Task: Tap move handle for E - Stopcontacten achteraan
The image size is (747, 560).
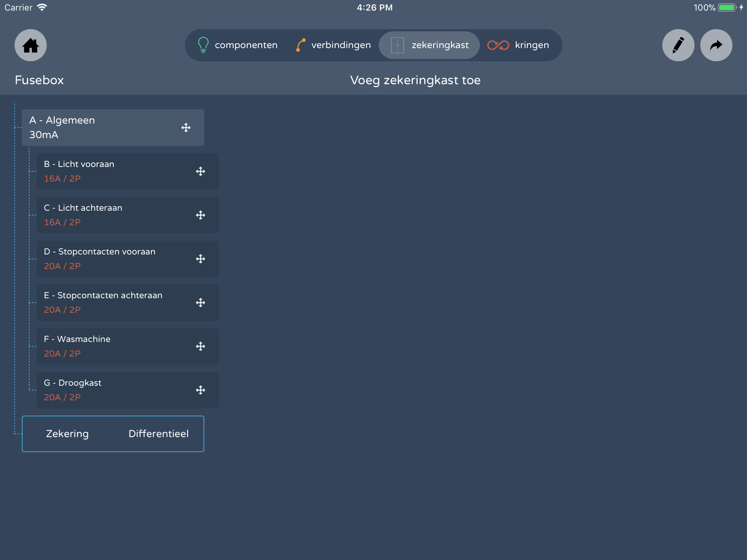Action: [201, 303]
